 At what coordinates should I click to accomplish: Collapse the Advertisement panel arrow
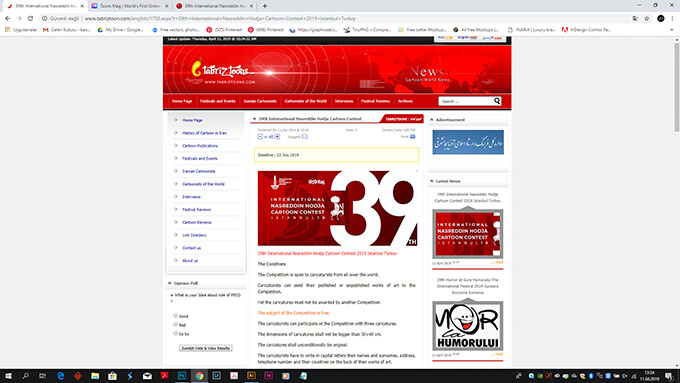point(432,120)
